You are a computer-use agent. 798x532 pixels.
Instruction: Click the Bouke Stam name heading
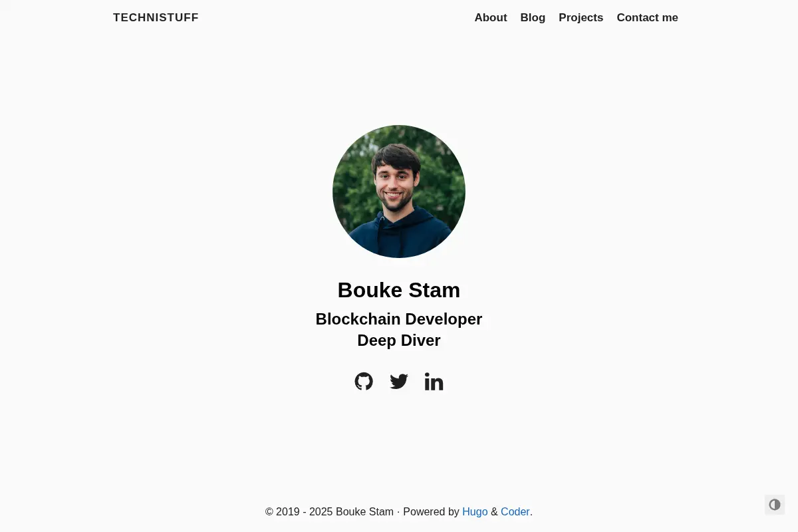click(399, 290)
